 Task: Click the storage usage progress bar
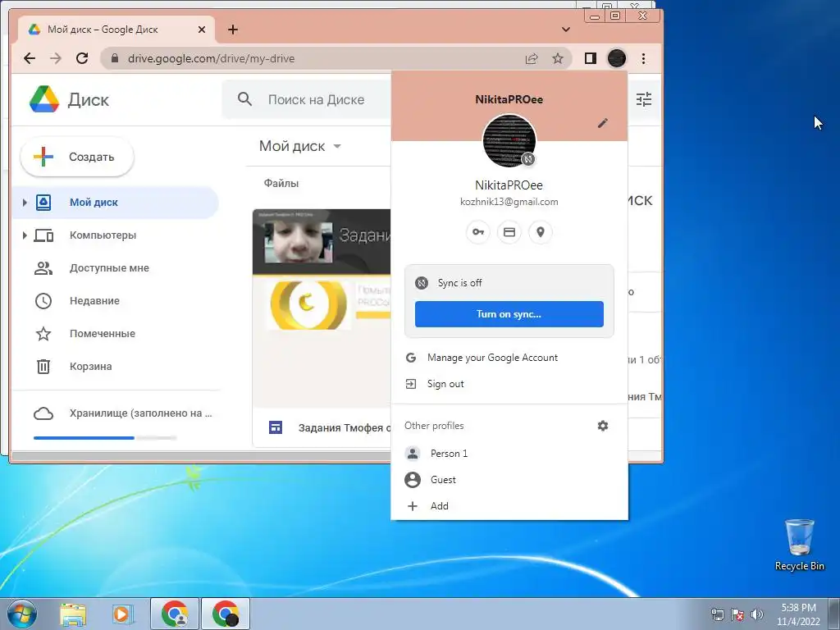coord(105,438)
